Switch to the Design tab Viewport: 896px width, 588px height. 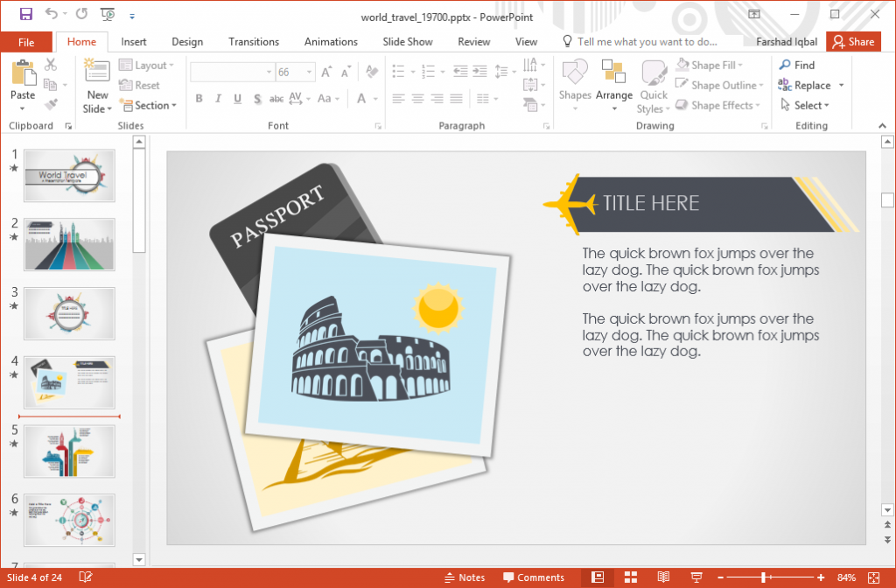coord(187,41)
